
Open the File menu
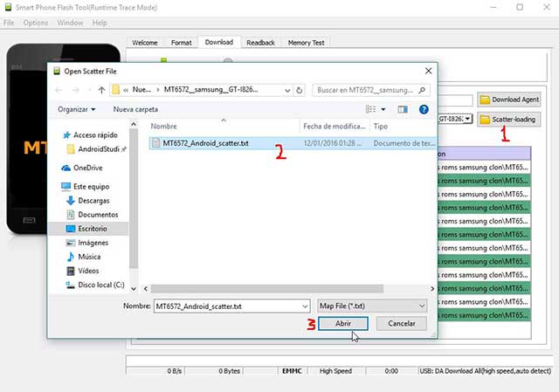(9, 23)
